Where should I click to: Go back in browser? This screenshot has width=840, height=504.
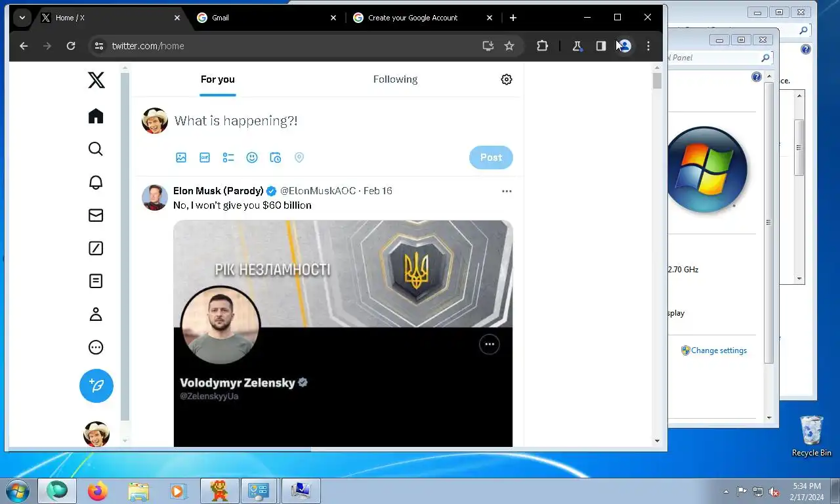pyautogui.click(x=24, y=46)
